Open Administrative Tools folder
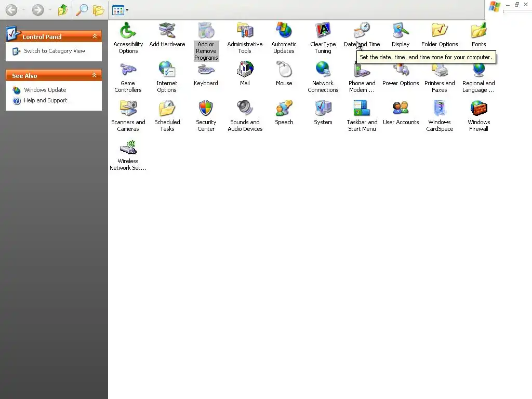This screenshot has width=532, height=399. [x=245, y=37]
